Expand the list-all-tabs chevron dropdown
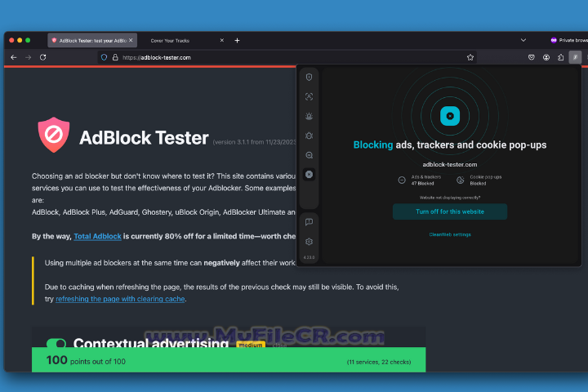 pos(523,40)
